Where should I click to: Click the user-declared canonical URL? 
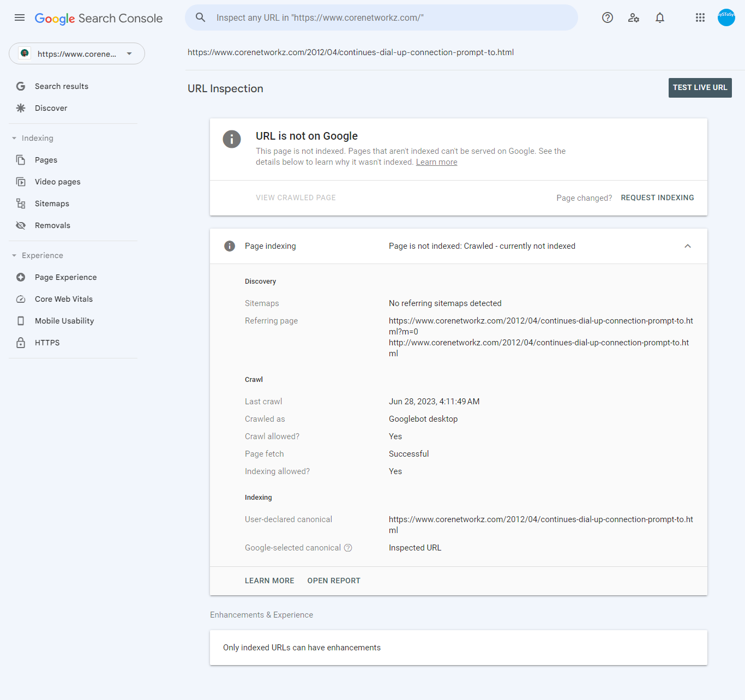(x=541, y=525)
